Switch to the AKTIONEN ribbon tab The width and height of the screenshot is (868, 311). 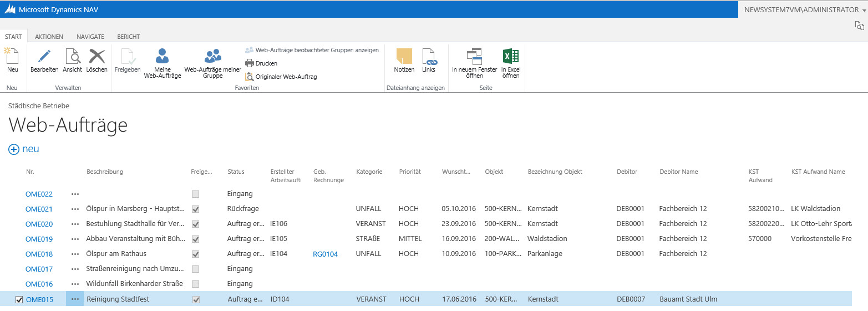pyautogui.click(x=49, y=37)
